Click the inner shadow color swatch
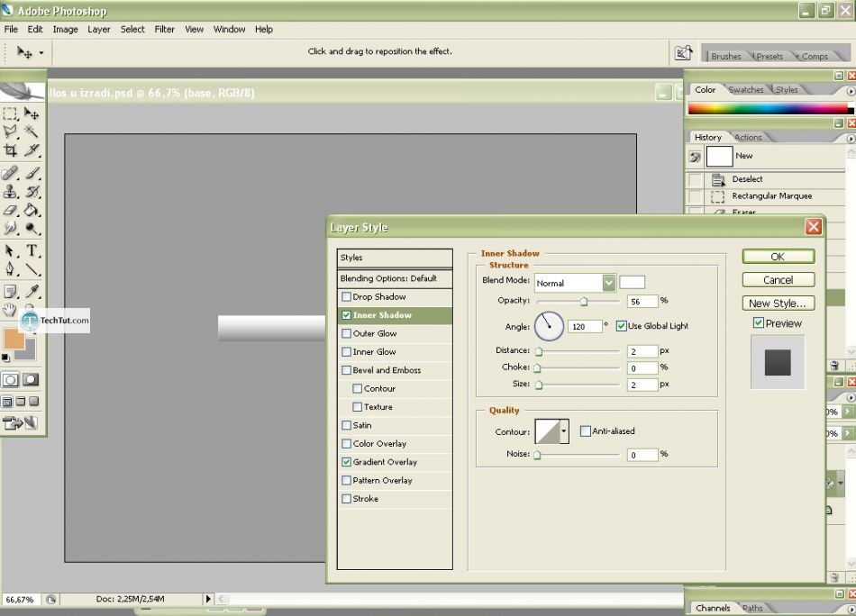This screenshot has height=616, width=856. [632, 283]
